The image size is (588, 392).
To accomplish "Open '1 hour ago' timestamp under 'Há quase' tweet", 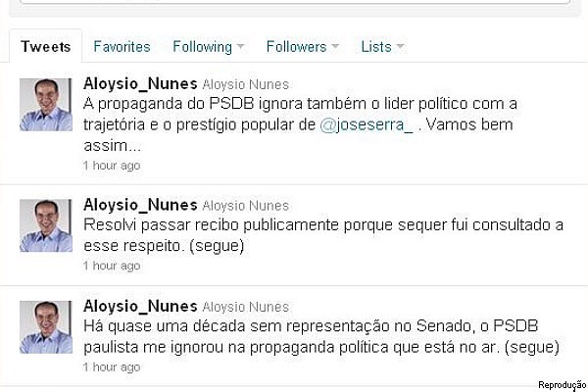I will (x=111, y=367).
